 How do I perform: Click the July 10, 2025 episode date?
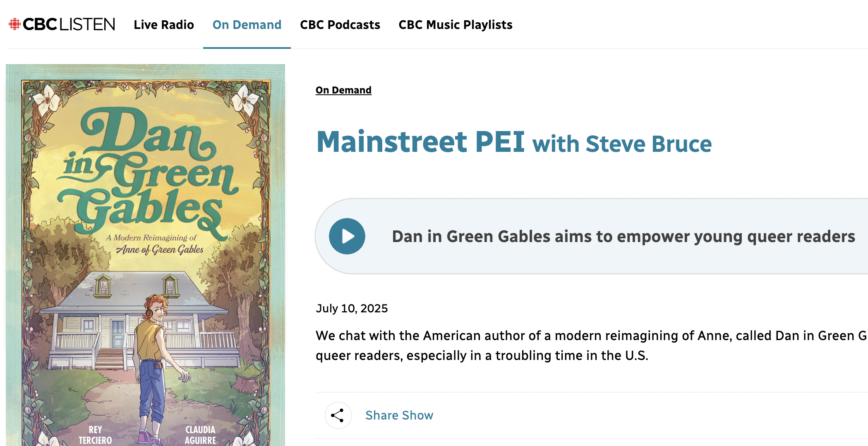(352, 309)
